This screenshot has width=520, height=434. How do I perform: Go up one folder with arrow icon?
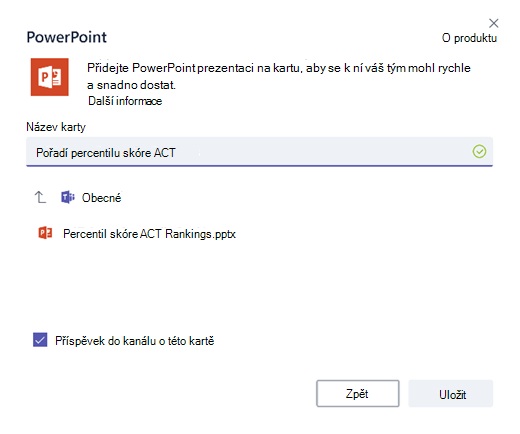(40, 197)
